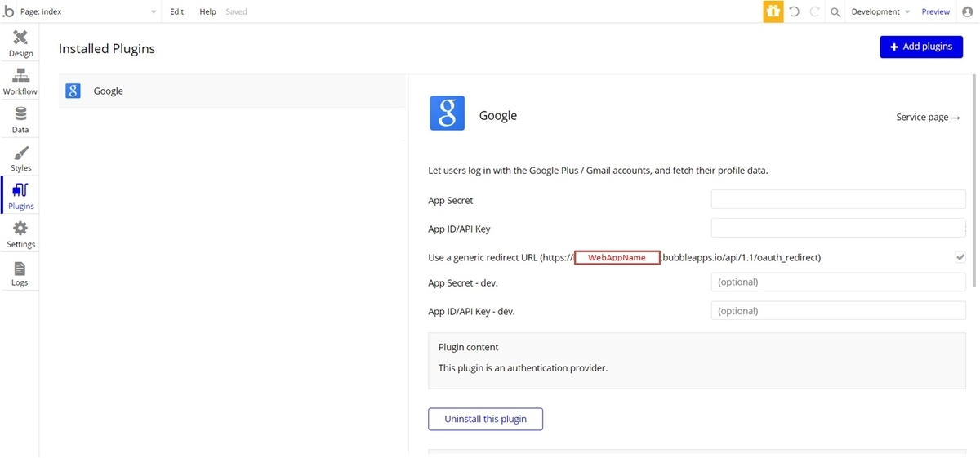Open the Development version dropdown

[880, 11]
